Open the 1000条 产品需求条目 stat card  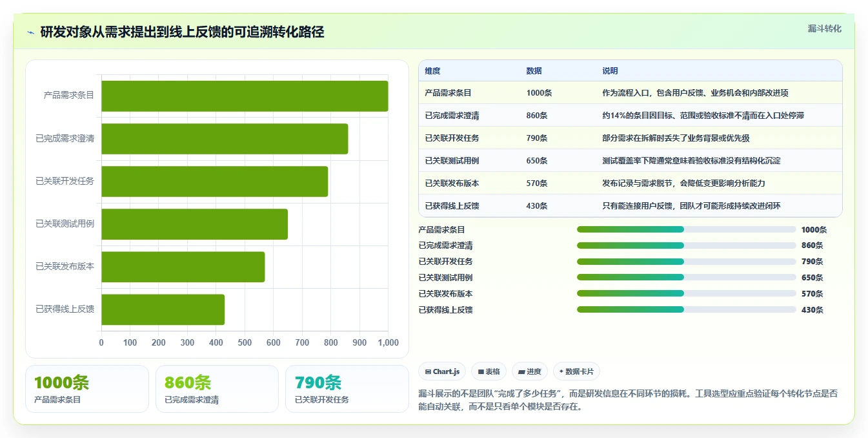(87, 389)
